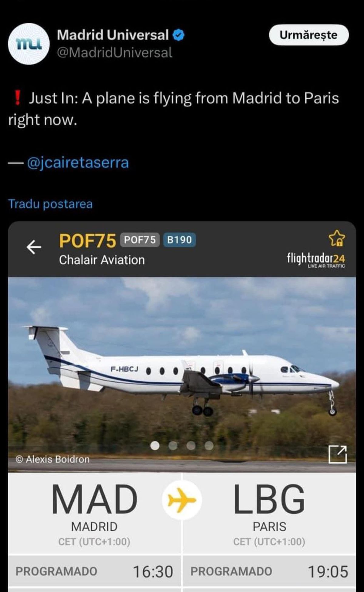Select the first photo carousel dot
The image size is (364, 592).
[155, 445]
